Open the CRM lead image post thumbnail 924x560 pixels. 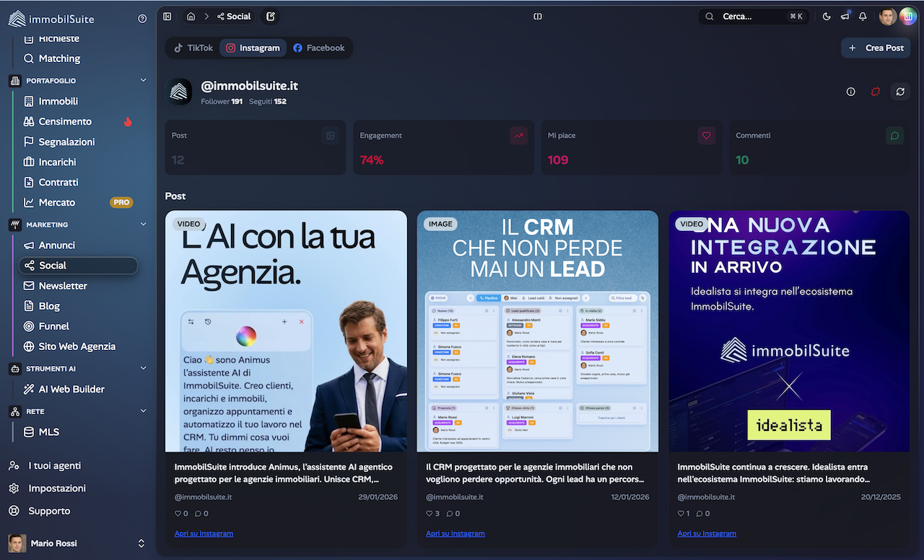[537, 331]
